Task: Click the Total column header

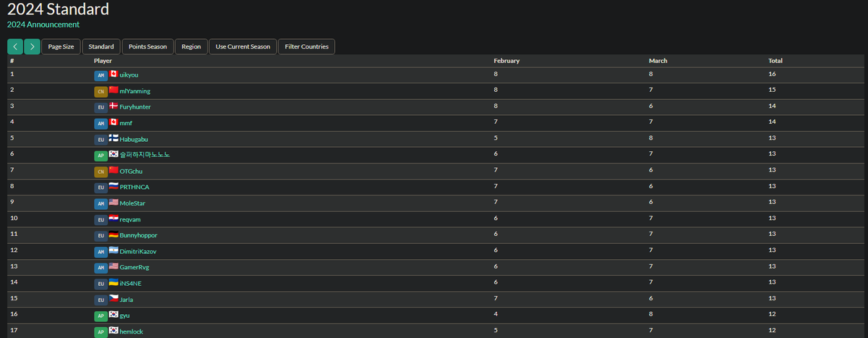Action: [x=775, y=61]
